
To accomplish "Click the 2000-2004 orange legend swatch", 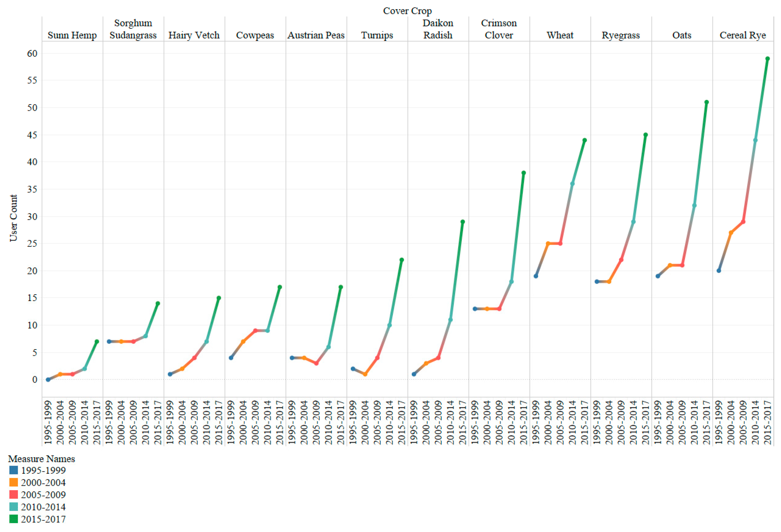I will tap(14, 482).
